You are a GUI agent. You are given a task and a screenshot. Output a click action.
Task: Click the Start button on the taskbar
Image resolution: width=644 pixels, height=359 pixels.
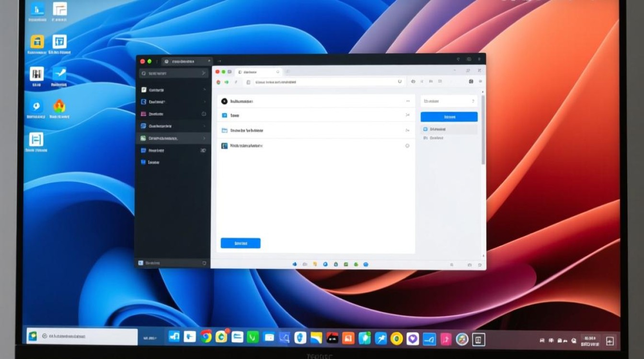(33, 337)
